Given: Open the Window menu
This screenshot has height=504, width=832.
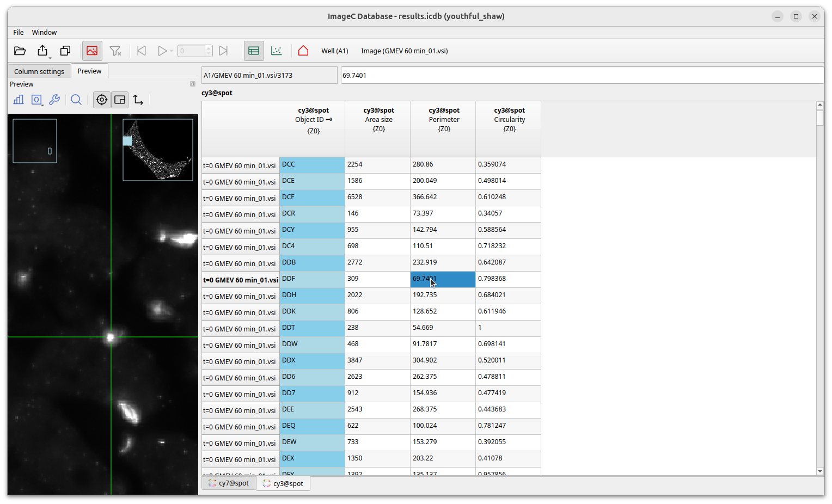Looking at the screenshot, I should coord(44,33).
